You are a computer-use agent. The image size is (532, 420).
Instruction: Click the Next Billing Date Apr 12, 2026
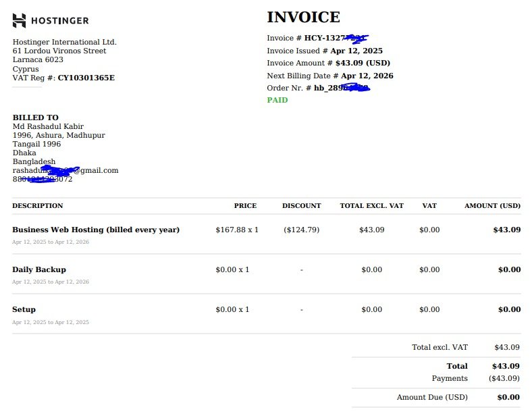tap(367, 76)
